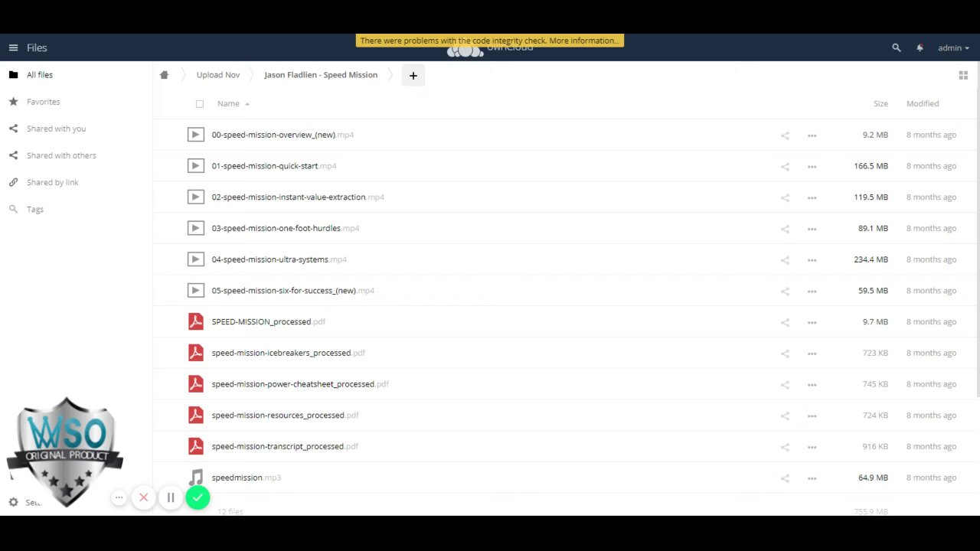Open 04-speed-mission-ultra-systems.mp4 file name
The height and width of the screenshot is (551, 980).
pos(279,259)
